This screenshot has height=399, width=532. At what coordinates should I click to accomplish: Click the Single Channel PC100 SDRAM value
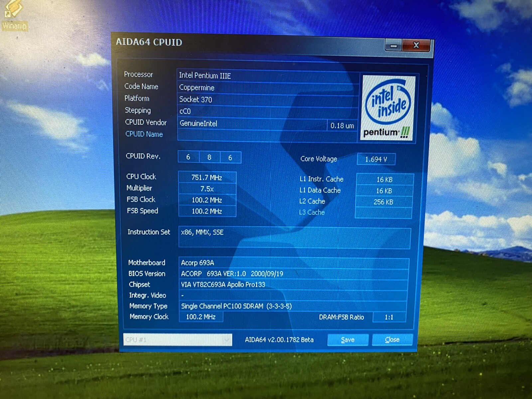point(293,306)
